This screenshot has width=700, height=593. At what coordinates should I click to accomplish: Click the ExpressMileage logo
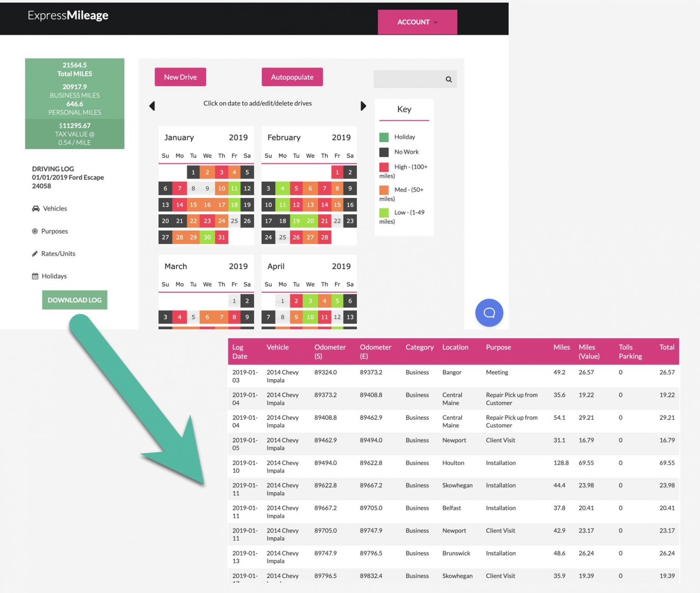click(68, 15)
